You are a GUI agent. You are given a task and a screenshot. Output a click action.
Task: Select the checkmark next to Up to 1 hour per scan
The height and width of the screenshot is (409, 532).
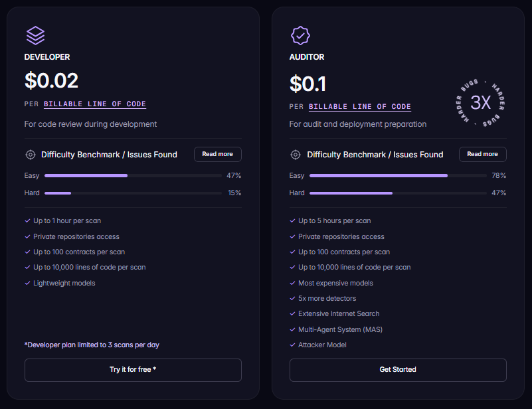(x=26, y=220)
